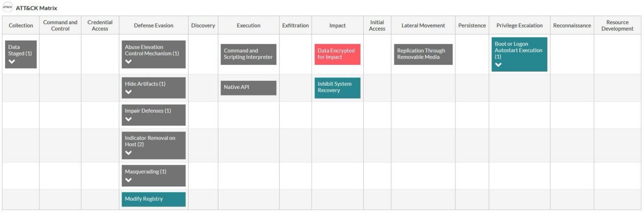Viewport: 644px width, 213px height.
Task: Open the Native API technique tile
Action: [x=249, y=87]
